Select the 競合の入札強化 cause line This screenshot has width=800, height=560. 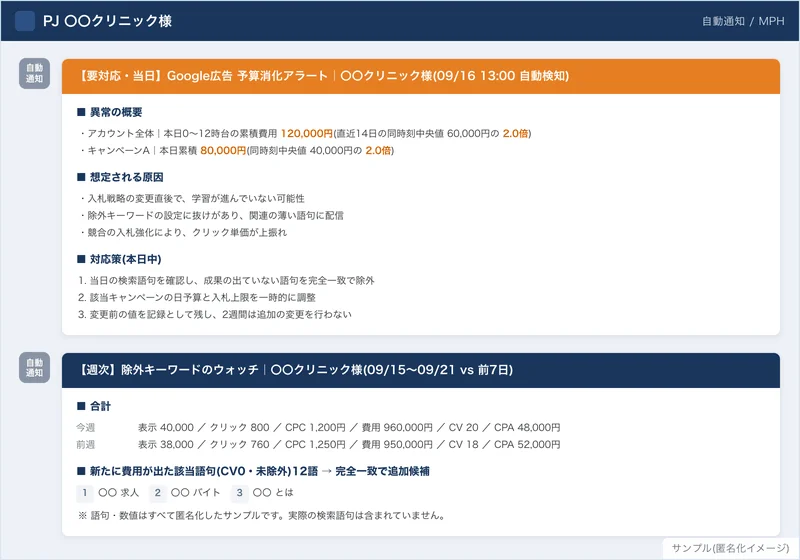pyautogui.click(x=183, y=232)
